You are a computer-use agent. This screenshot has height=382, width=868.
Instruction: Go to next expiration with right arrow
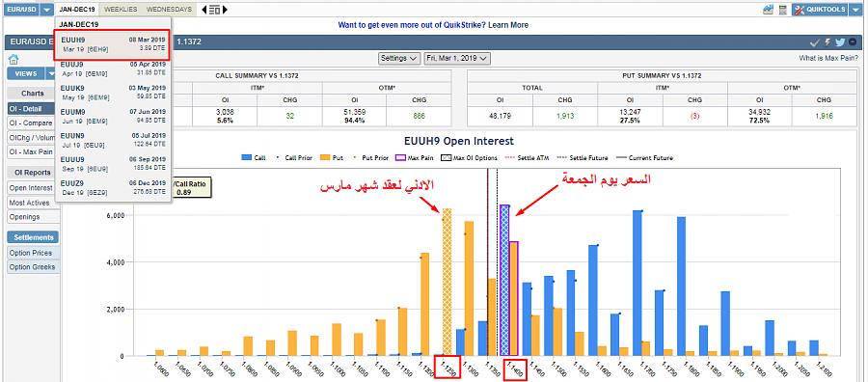[225, 10]
